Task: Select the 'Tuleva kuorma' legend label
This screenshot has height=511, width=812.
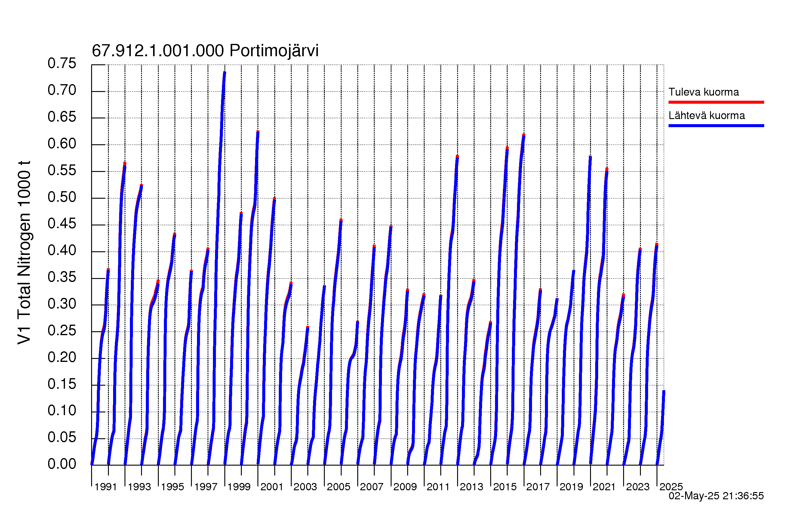Action: point(703,92)
